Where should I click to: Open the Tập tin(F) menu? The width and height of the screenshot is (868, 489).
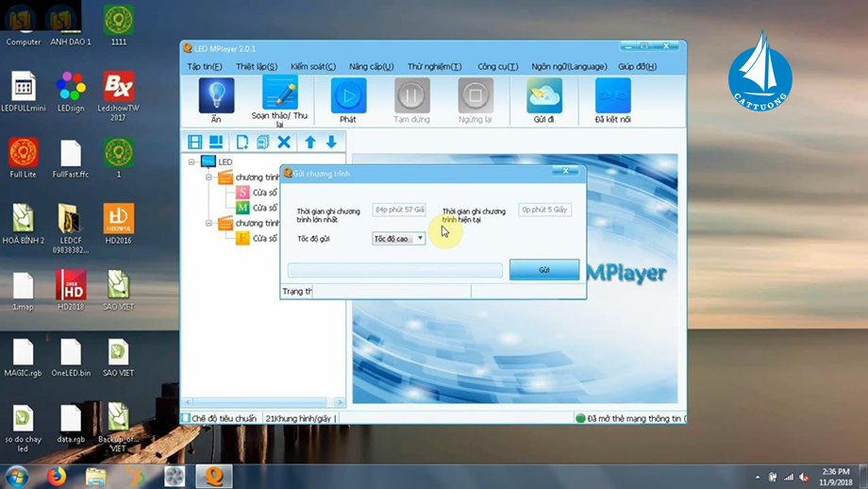pyautogui.click(x=205, y=66)
